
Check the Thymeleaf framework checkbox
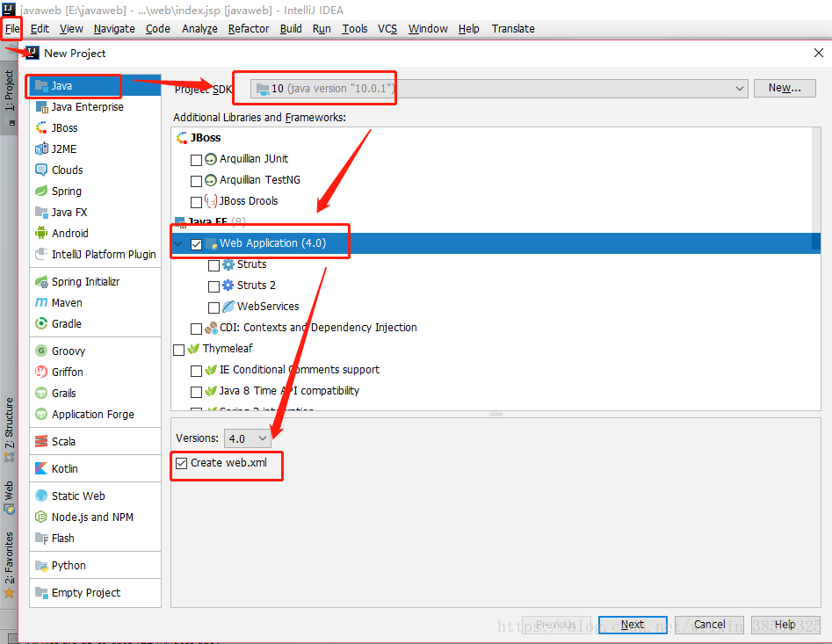[x=179, y=350]
